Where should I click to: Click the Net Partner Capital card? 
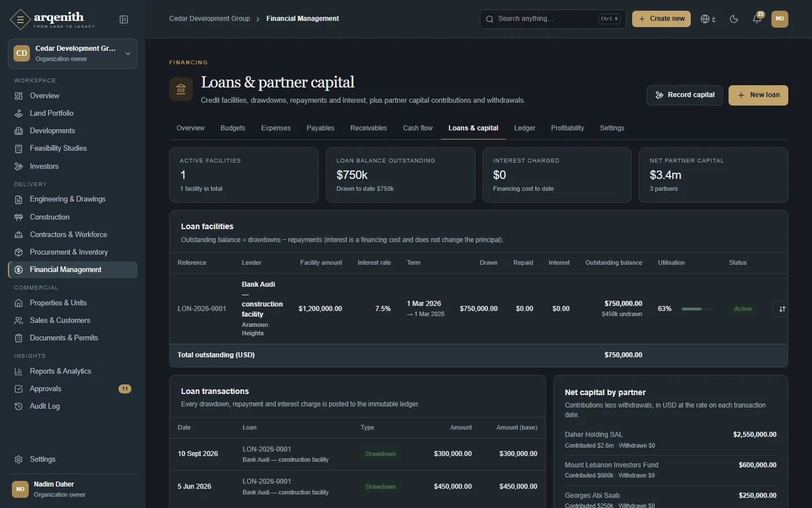pos(713,175)
